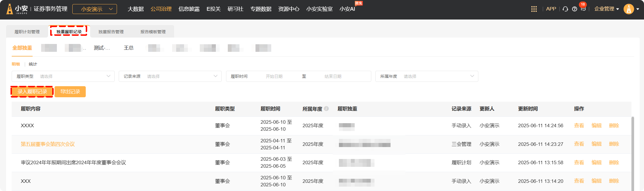644x191 pixels.
Task: Select the 测试-… director tab
Action: pos(102,48)
